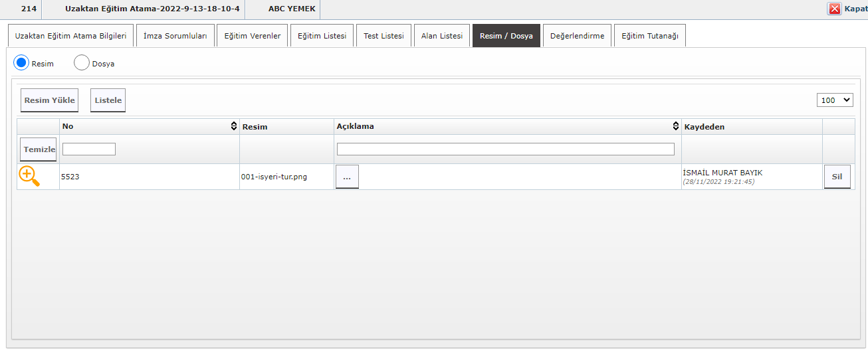This screenshot has height=358, width=868.
Task: Delete the image with the Sil button
Action: pos(837,177)
